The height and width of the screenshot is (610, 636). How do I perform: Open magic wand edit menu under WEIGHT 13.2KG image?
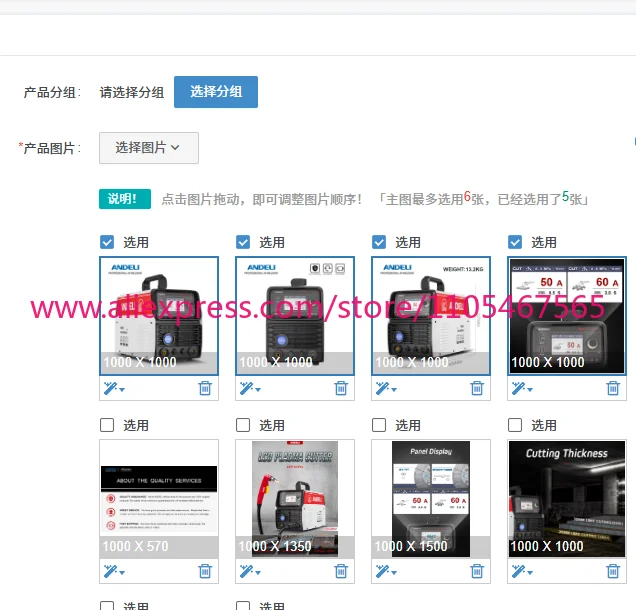point(386,389)
